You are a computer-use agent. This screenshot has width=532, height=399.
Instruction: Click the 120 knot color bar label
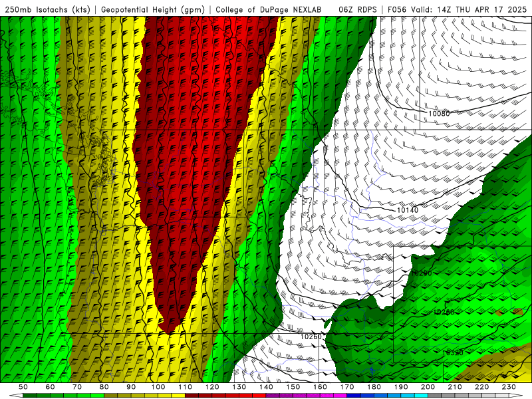(212, 387)
